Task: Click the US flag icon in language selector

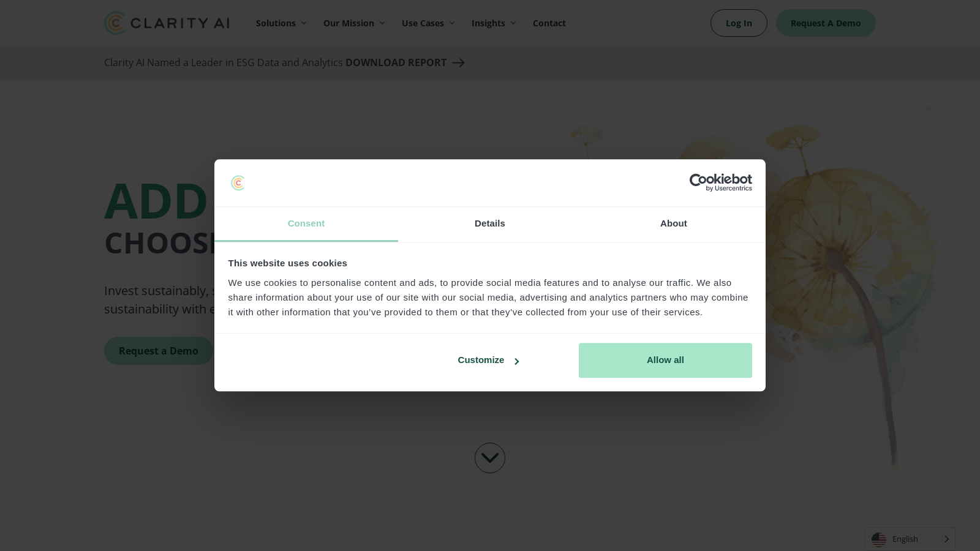Action: click(x=879, y=539)
